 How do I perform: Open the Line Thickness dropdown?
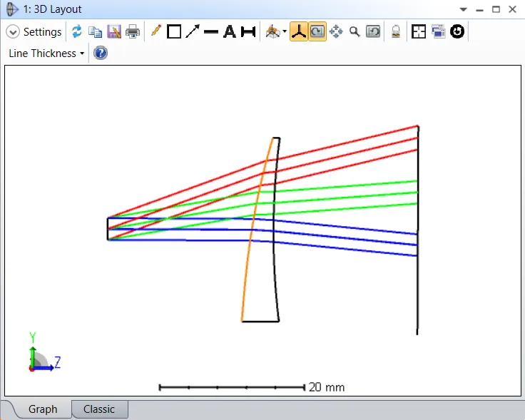pyautogui.click(x=46, y=53)
